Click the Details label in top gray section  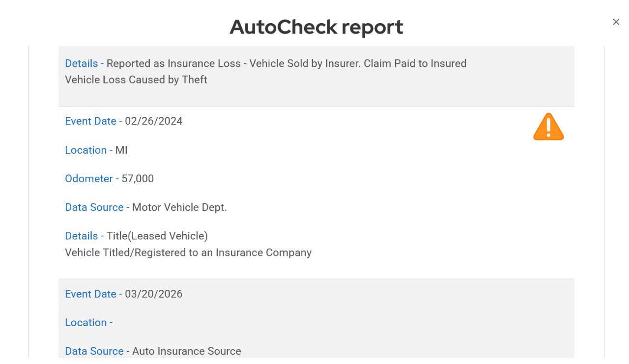coord(82,63)
